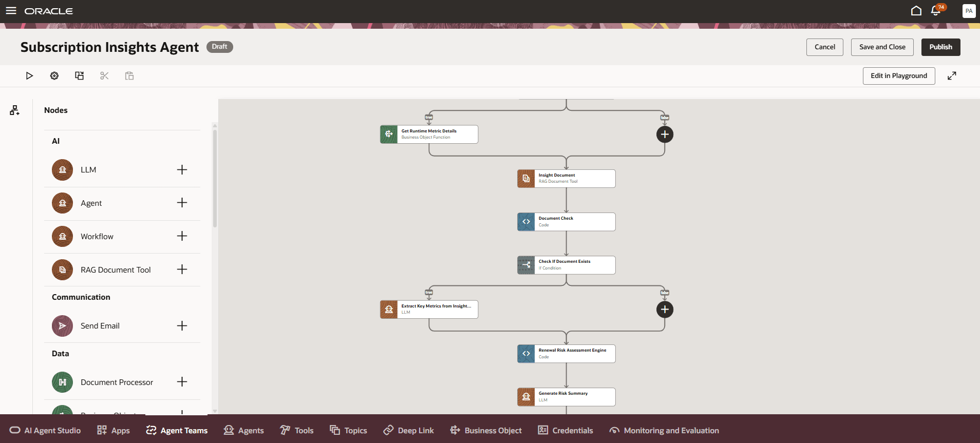Screen dimensions: 980x443
Task: Add a Workflow node with plus
Action: [x=182, y=236]
